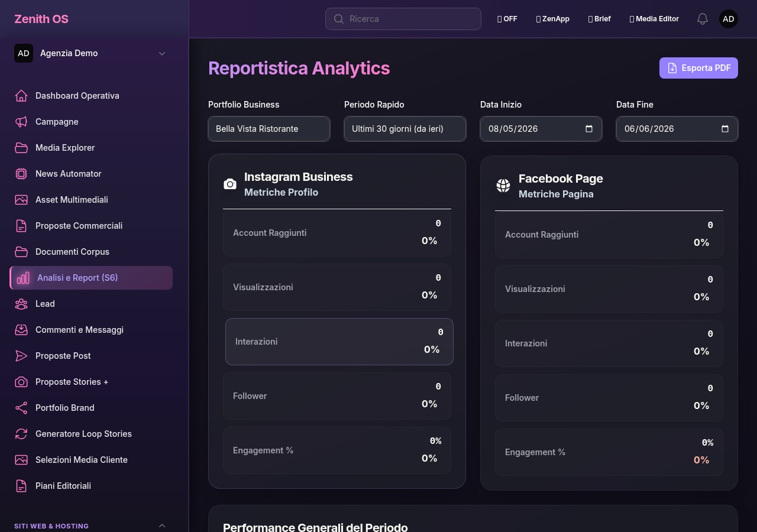This screenshot has width=757, height=532.
Task: Click Performance Generali del Periodo heading
Action: coord(315,527)
